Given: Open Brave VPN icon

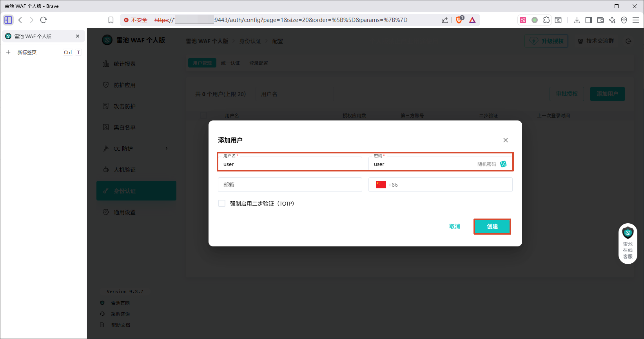Looking at the screenshot, I should (x=624, y=20).
